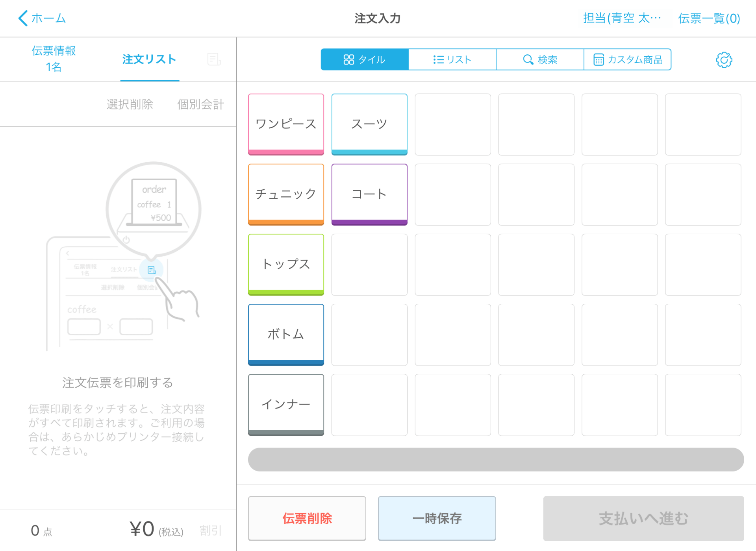Select the トップス product tile

click(x=286, y=264)
